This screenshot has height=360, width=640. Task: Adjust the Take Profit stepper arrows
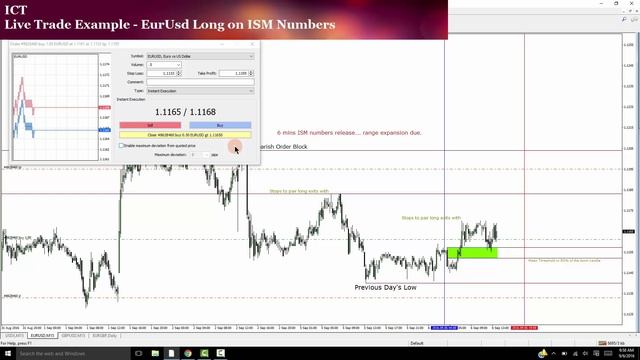coord(251,73)
